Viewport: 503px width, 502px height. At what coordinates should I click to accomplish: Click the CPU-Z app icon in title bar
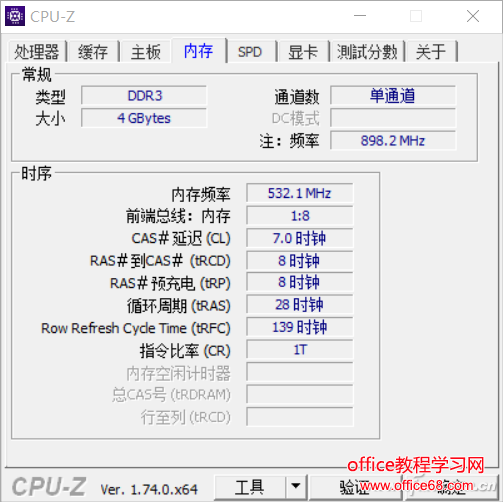(15, 16)
